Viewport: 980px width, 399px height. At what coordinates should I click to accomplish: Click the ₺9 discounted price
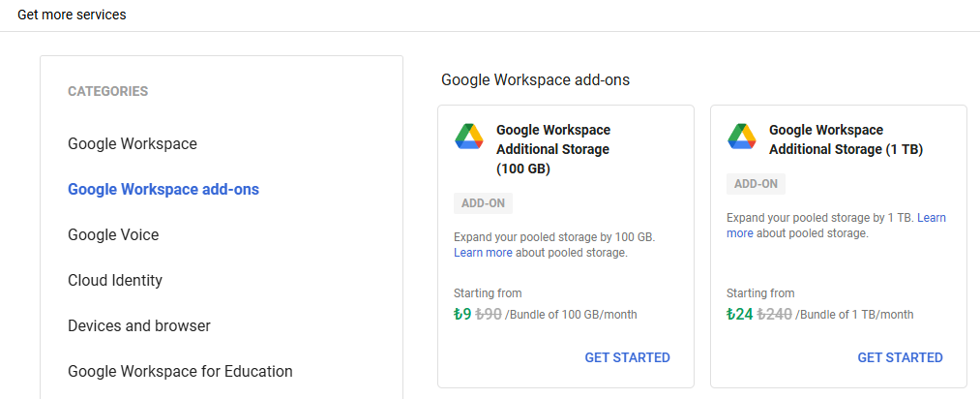(x=461, y=314)
